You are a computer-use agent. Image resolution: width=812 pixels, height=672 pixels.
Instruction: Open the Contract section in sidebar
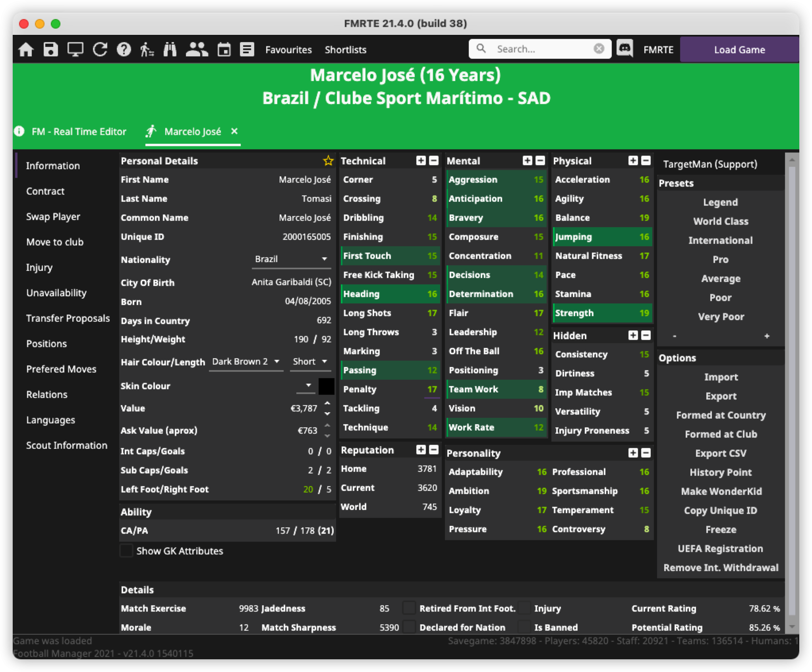coord(45,191)
